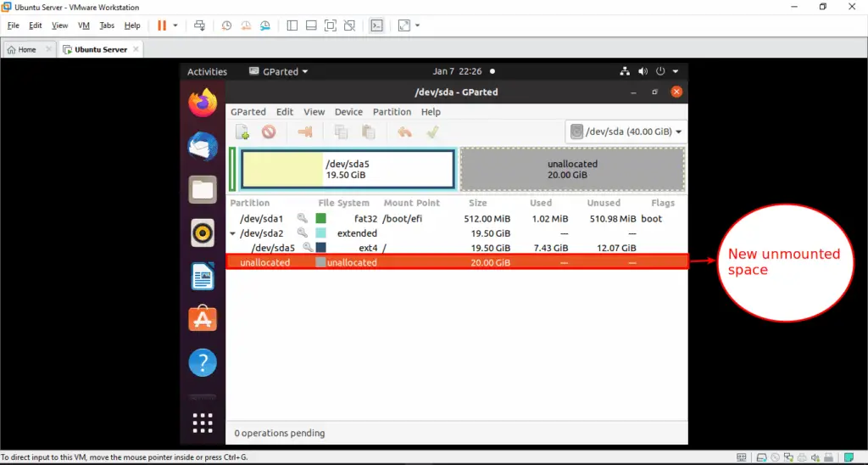Open the VMware snapshot manager icon
The width and height of the screenshot is (868, 465).
point(265,25)
